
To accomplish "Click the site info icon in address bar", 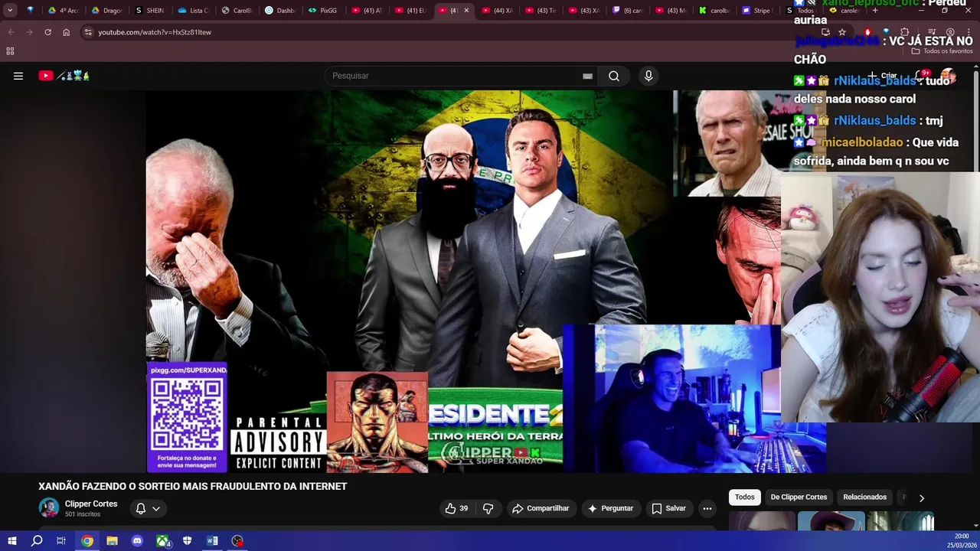I will tap(88, 32).
